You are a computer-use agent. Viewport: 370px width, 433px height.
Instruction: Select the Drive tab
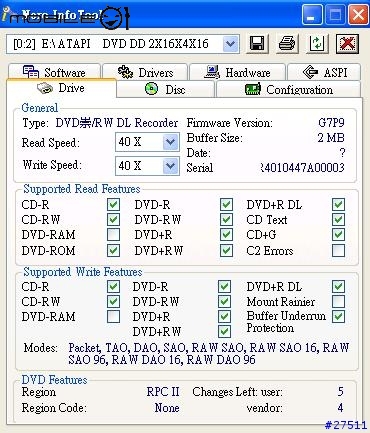(x=61, y=88)
